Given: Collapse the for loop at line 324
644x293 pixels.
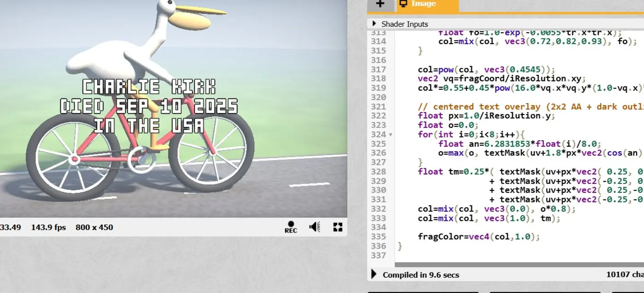Looking at the screenshot, I should click(391, 135).
